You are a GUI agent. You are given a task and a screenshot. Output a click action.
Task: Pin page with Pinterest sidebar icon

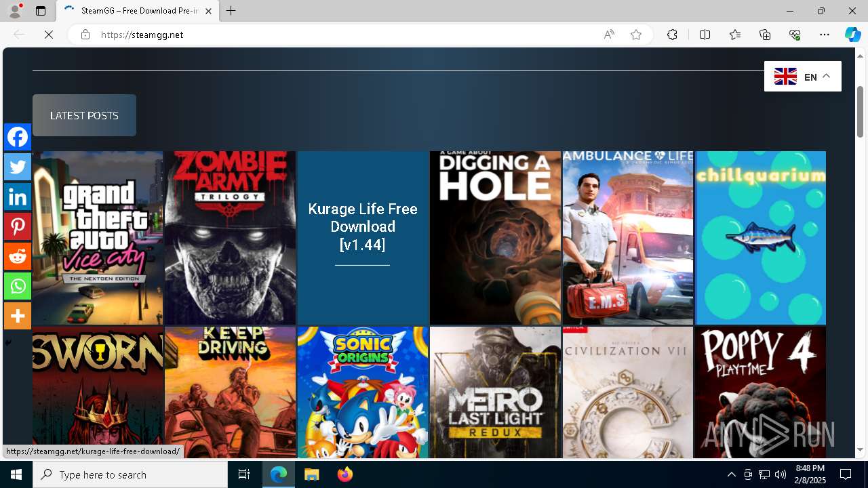pos(18,226)
